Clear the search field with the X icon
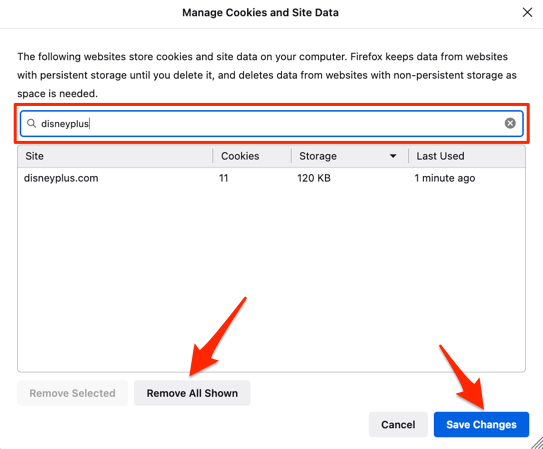 click(510, 123)
